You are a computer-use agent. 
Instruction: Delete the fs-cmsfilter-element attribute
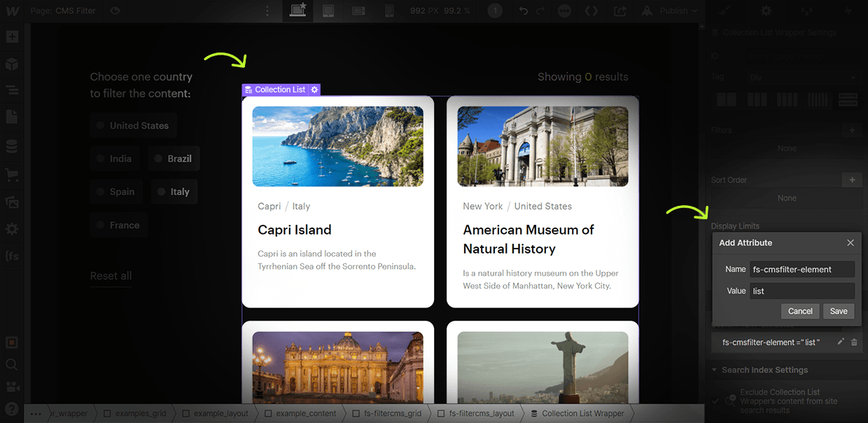pos(854,342)
